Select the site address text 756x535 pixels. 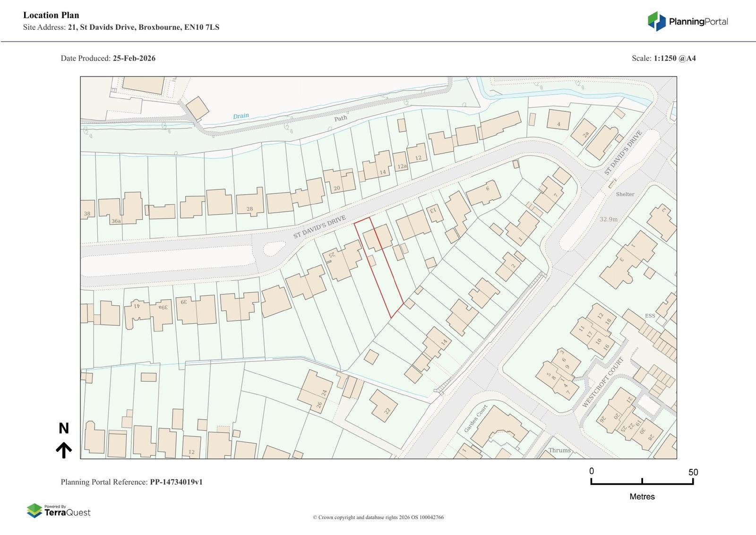121,27
